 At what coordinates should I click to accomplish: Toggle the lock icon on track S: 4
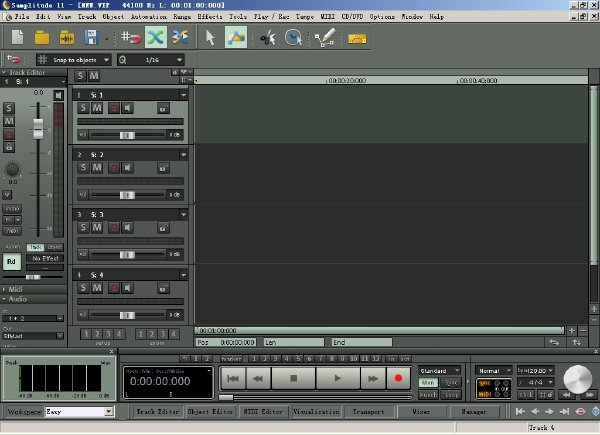click(x=163, y=288)
